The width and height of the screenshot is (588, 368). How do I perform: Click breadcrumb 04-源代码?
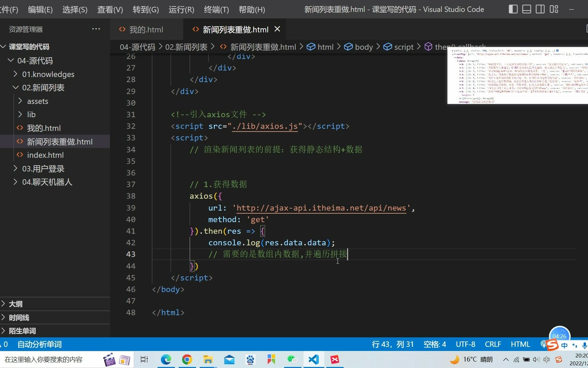(137, 47)
